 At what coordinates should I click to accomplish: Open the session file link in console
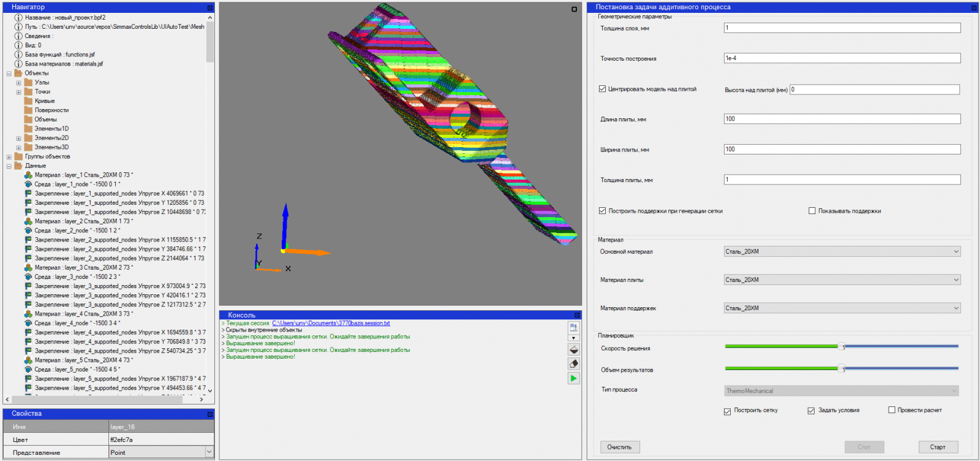[x=331, y=323]
